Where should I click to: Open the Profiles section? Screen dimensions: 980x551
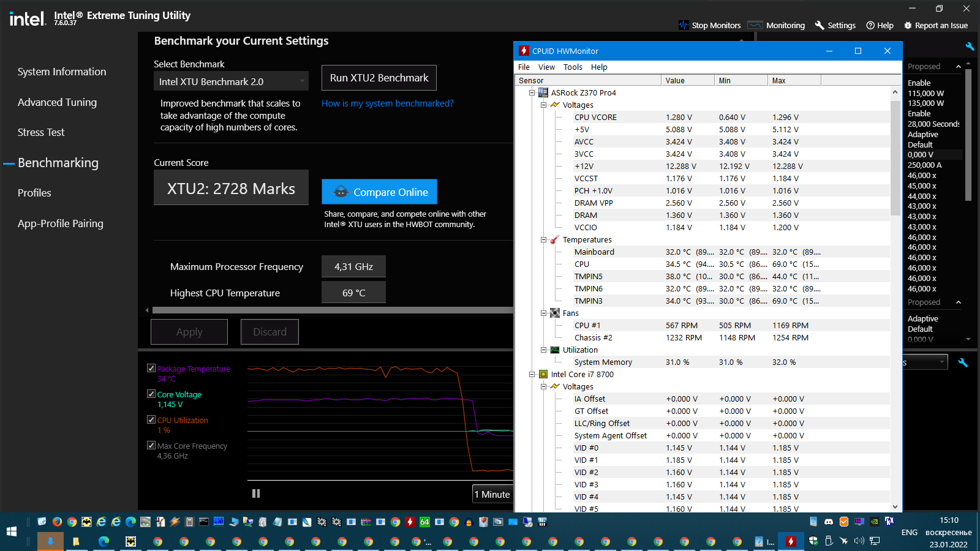pyautogui.click(x=34, y=193)
